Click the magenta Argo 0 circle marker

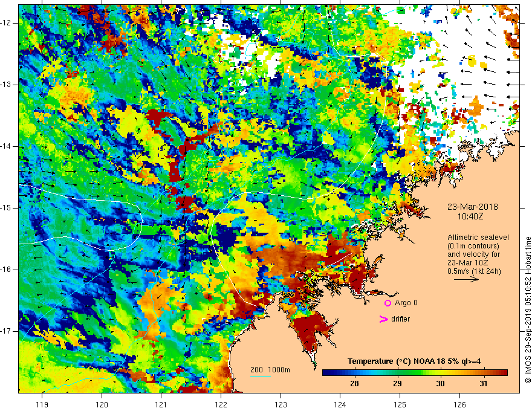(x=388, y=303)
